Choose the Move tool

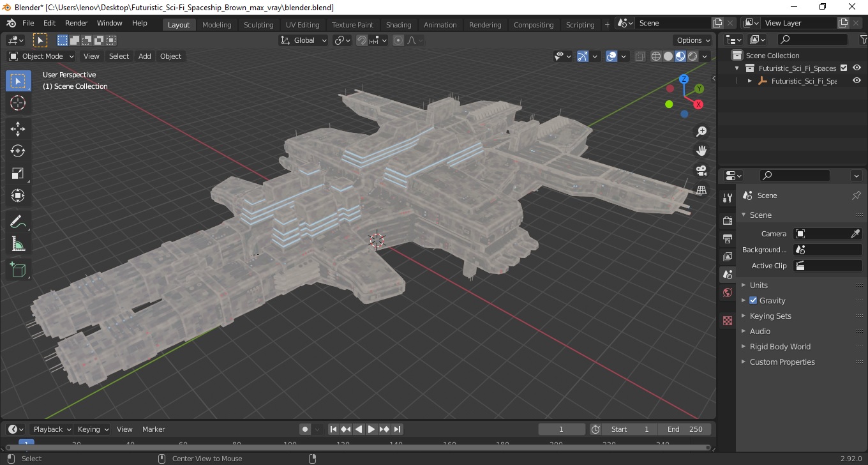tap(18, 129)
